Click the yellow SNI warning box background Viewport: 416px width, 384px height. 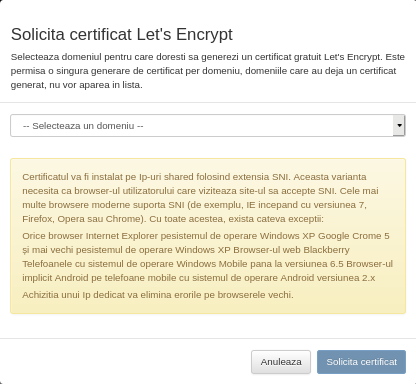208,236
